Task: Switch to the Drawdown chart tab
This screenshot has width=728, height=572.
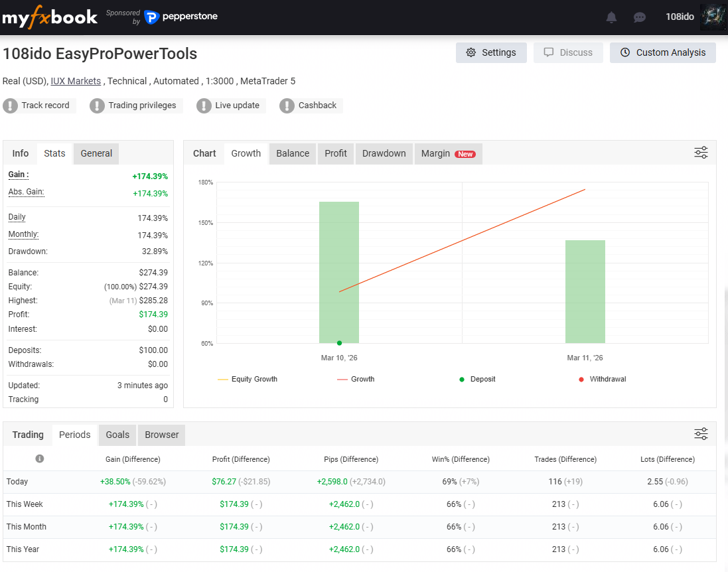Action: pyautogui.click(x=384, y=153)
